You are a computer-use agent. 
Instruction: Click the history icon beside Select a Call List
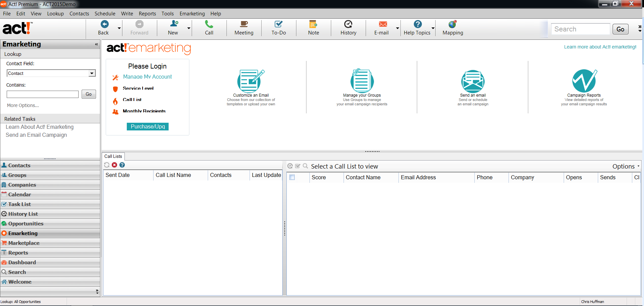point(290,166)
